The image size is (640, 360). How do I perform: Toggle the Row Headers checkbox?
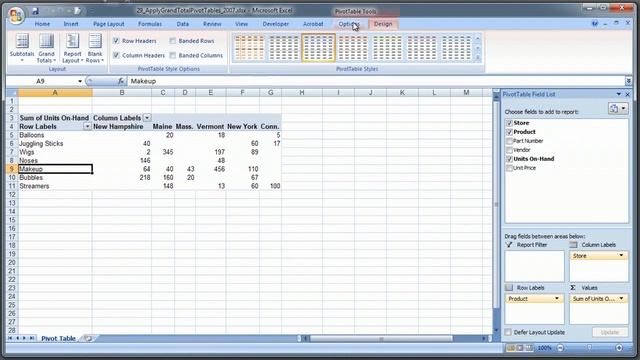[x=116, y=41]
